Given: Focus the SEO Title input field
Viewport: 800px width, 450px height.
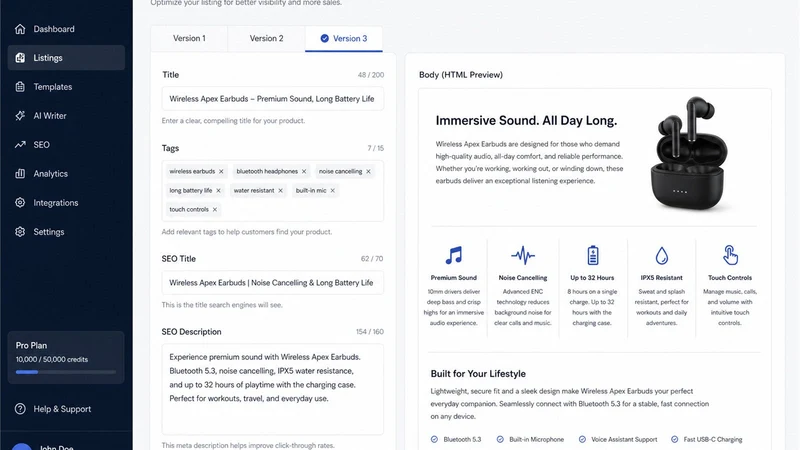Looking at the screenshot, I should [x=272, y=283].
